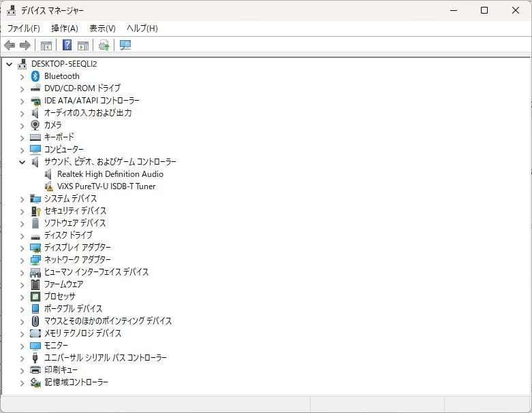Click the Bluetooth category icon
This screenshot has height=413, width=532.
(35, 76)
